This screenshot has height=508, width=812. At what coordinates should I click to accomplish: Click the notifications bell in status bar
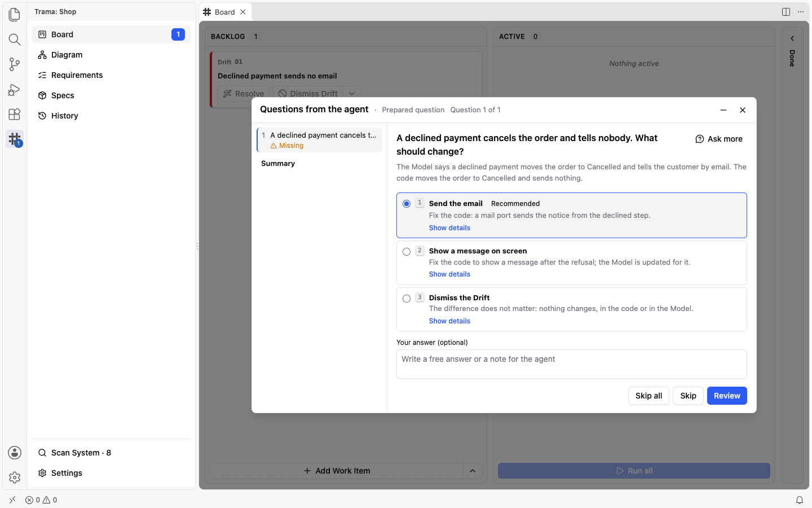click(800, 500)
